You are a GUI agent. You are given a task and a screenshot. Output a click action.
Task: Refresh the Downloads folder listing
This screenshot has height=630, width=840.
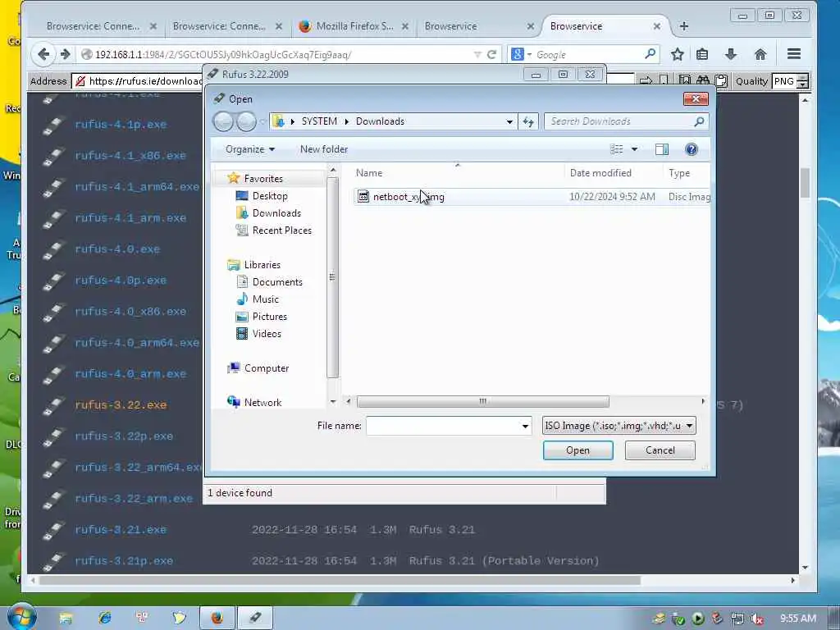pos(528,121)
